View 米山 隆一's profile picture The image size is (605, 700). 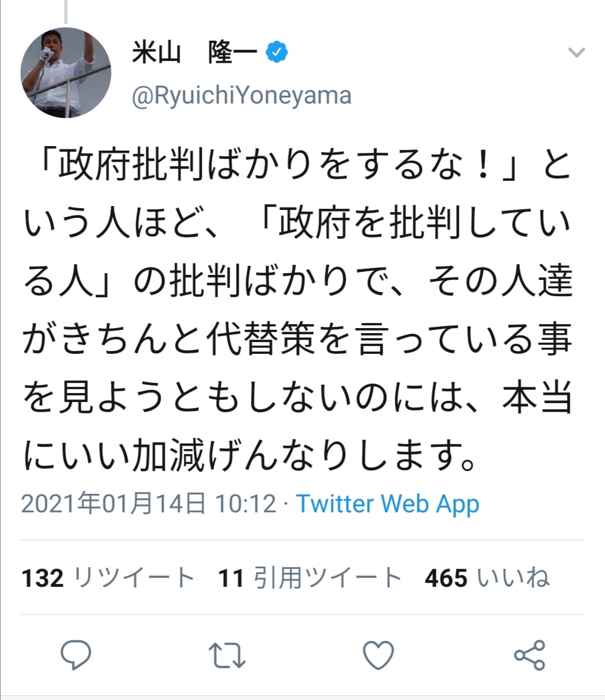coord(66,73)
